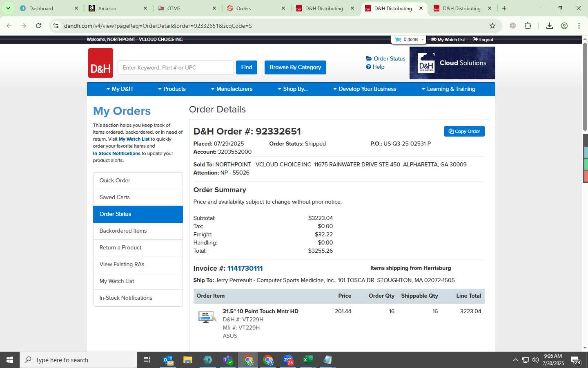This screenshot has width=588, height=368.
Task: Open the notification center icon
Action: click(x=576, y=360)
